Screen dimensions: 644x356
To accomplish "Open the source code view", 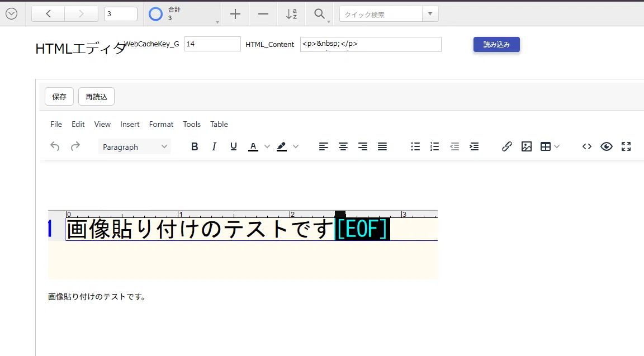I will pos(587,146).
